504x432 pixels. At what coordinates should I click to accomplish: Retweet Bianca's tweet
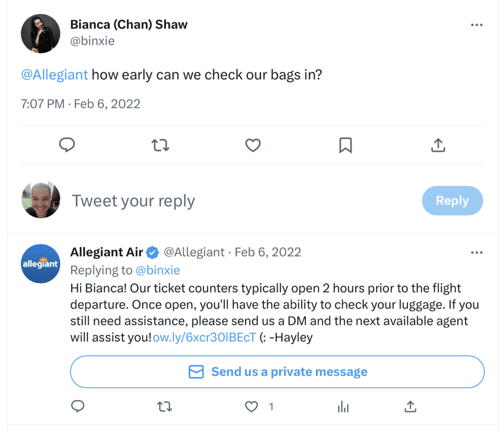[x=160, y=145]
